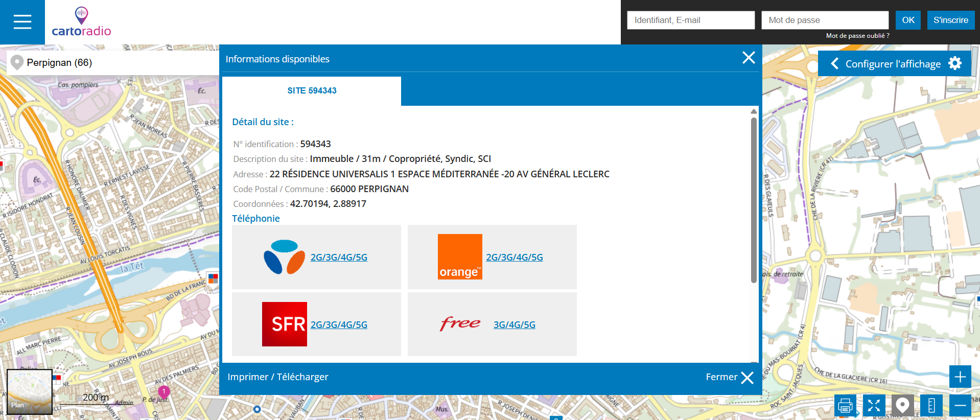Click the measure ruler tool icon
Image resolution: width=980 pixels, height=420 pixels.
[x=931, y=406]
